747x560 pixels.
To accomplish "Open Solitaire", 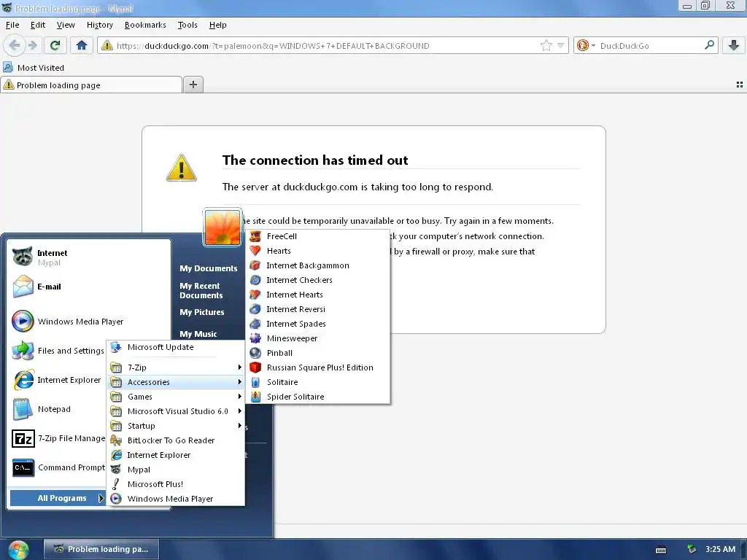I will pos(318,382).
